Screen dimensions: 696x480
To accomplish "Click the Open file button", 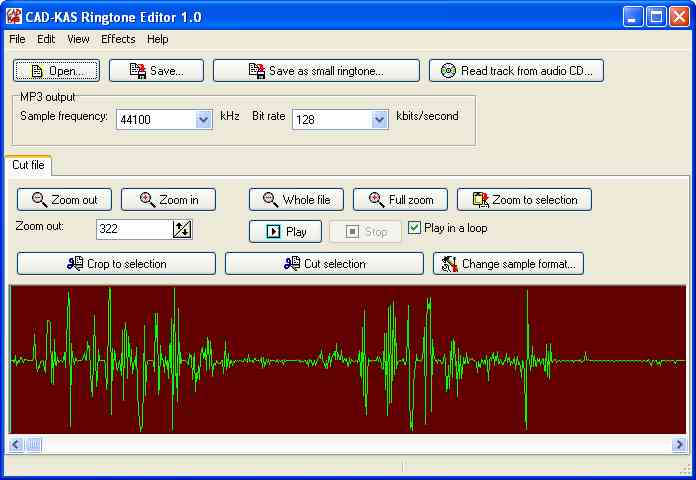I will (x=56, y=71).
